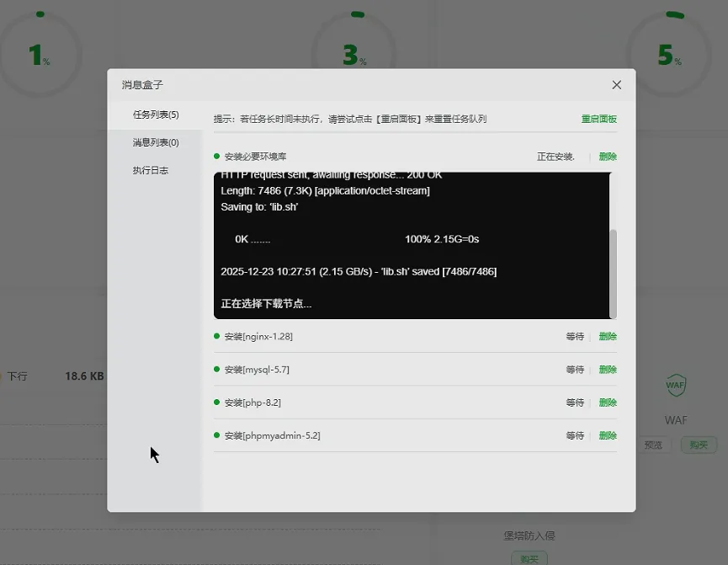Click the 3% usage gauge
This screenshot has height=565, width=728.
point(355,55)
